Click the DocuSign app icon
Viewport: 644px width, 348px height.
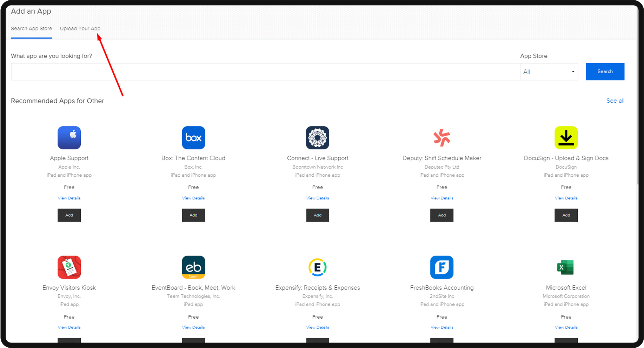point(566,138)
